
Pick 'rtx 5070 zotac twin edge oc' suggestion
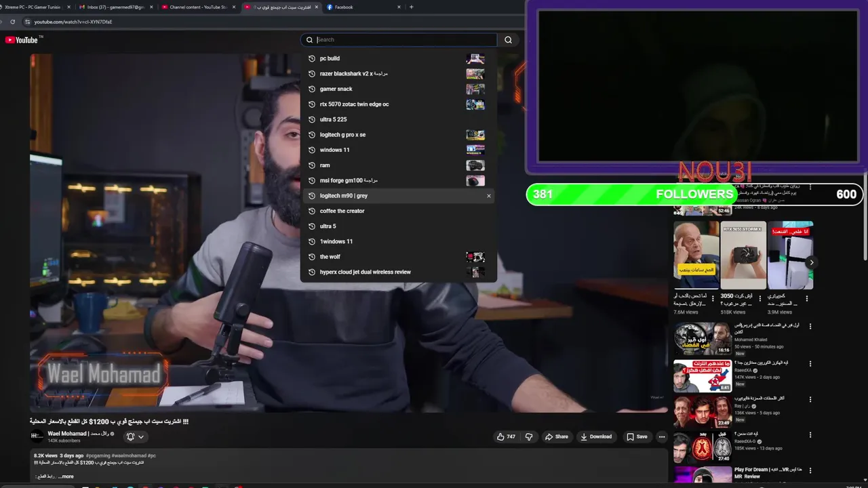point(399,104)
